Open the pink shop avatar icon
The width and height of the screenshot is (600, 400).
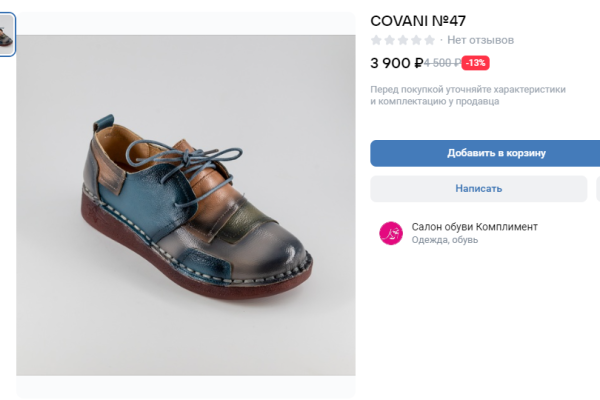click(390, 233)
